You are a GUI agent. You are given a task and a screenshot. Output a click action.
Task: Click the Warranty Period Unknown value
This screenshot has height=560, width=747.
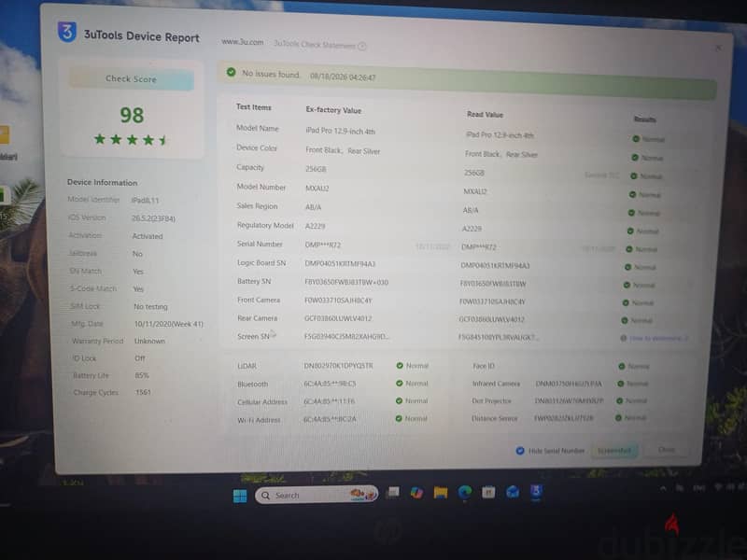pos(149,341)
